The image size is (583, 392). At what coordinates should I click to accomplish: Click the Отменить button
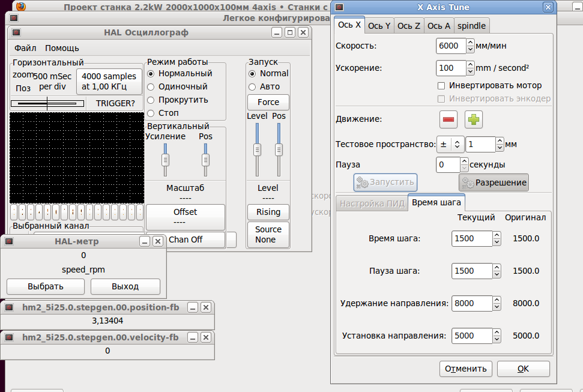[x=465, y=369]
